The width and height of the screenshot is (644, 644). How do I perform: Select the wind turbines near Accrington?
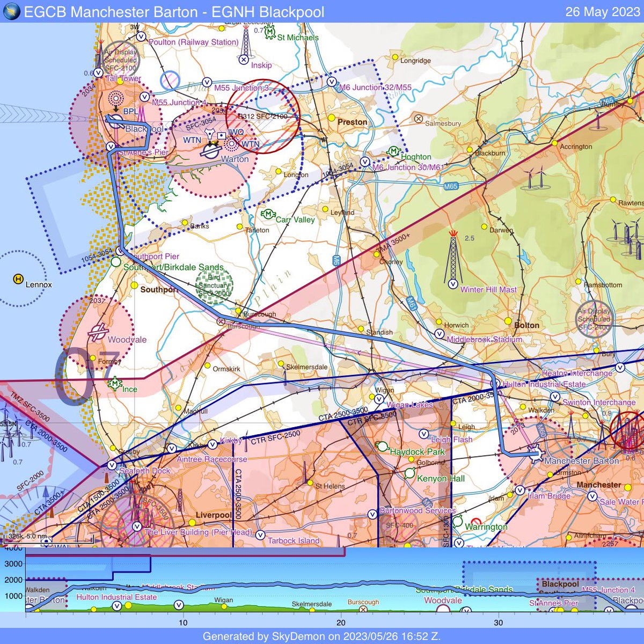click(536, 179)
